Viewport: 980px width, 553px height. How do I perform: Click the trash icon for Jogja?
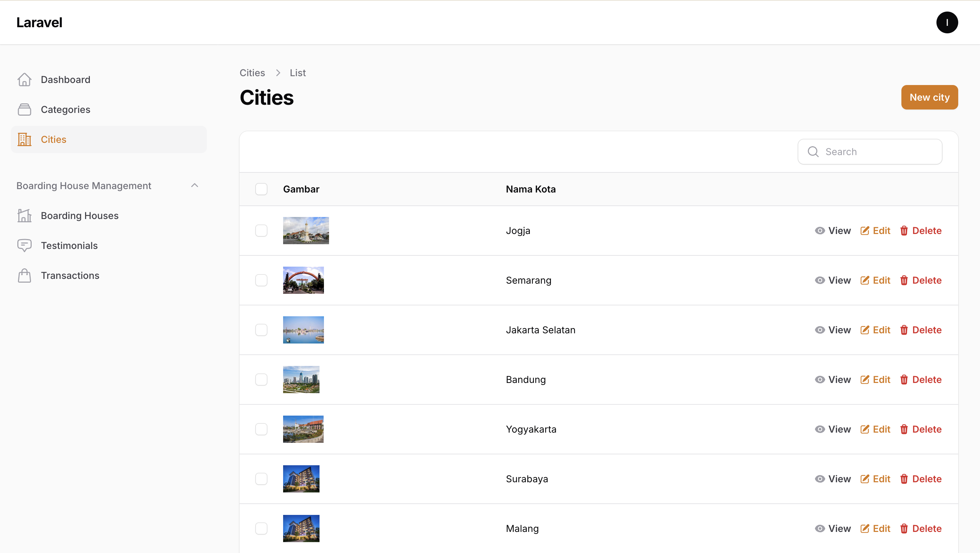904,231
